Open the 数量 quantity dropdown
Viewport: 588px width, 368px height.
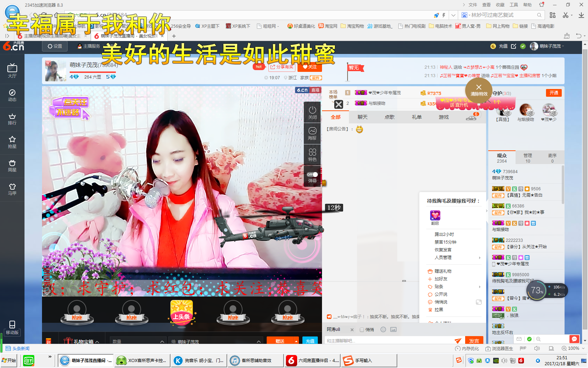tap(139, 341)
